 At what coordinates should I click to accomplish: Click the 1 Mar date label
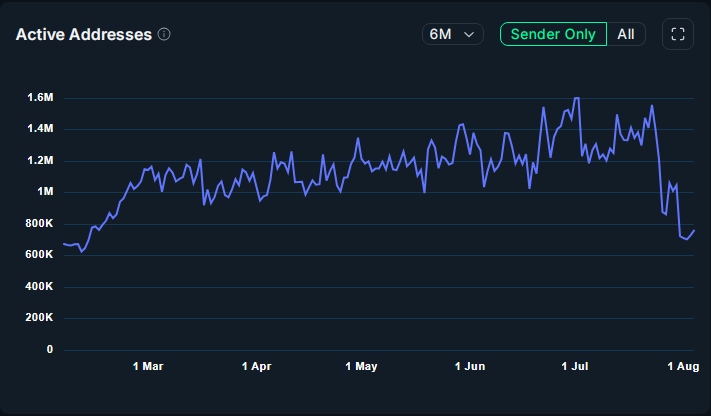tap(148, 367)
